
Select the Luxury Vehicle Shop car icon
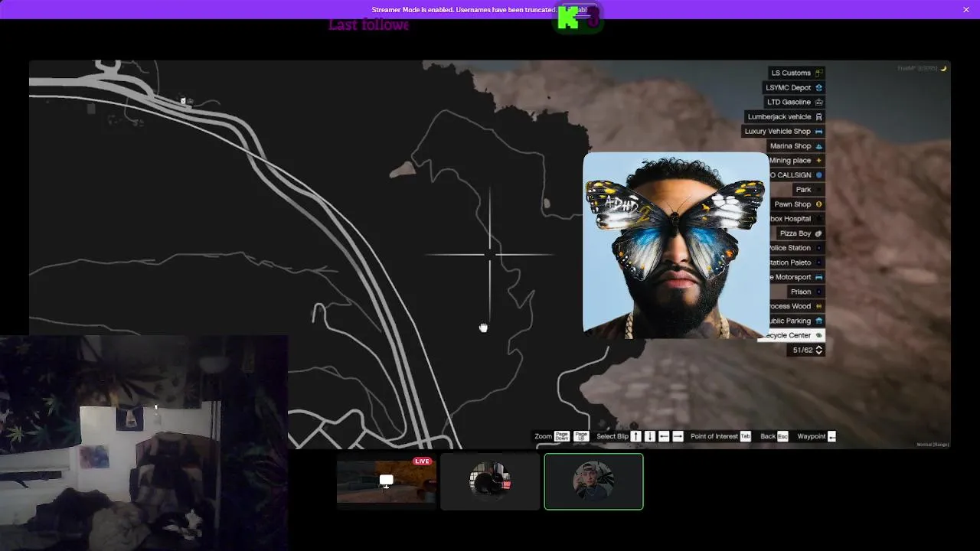[818, 132]
